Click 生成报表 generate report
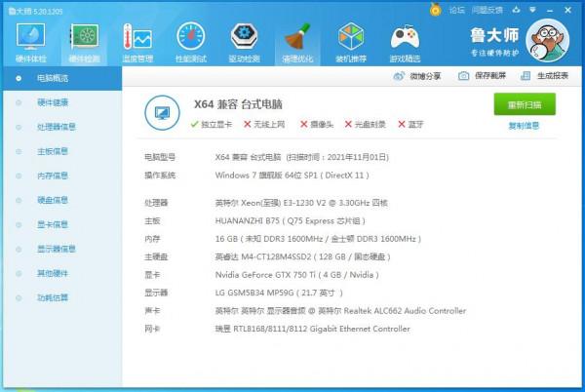585x392 pixels. click(x=544, y=76)
